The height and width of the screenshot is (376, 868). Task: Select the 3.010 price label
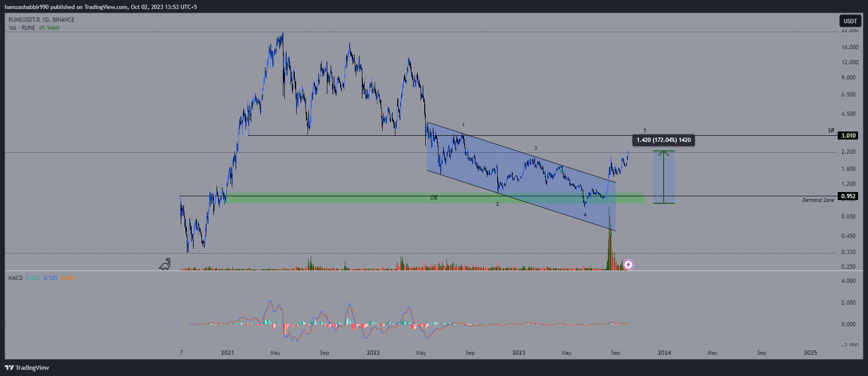tap(848, 136)
